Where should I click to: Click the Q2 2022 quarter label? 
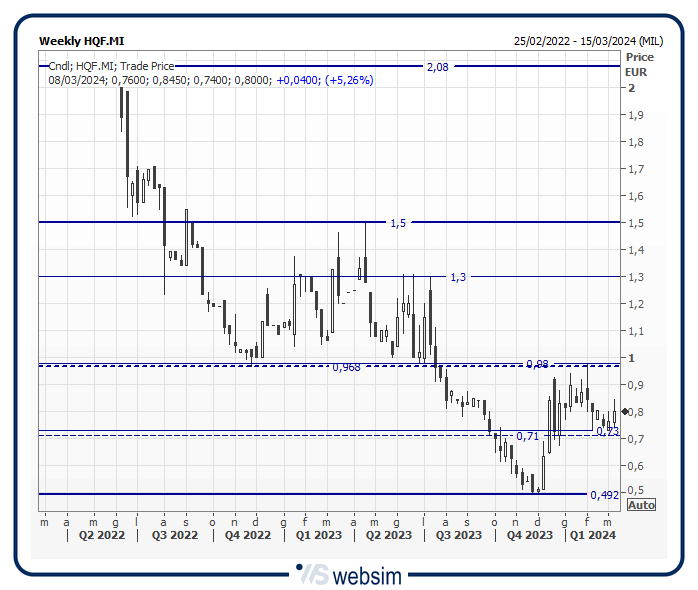[x=102, y=535]
